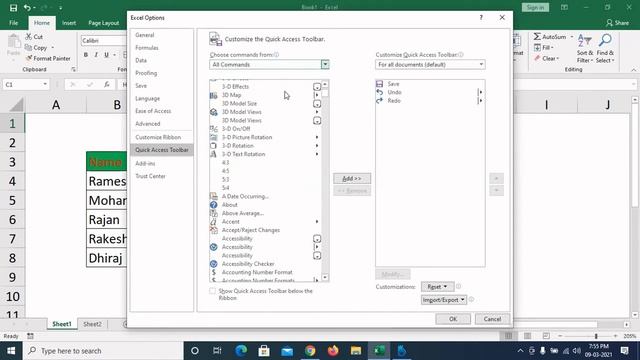Adjust the zoom slider in status bar
Screen dimensions: 640x360
tap(596, 336)
